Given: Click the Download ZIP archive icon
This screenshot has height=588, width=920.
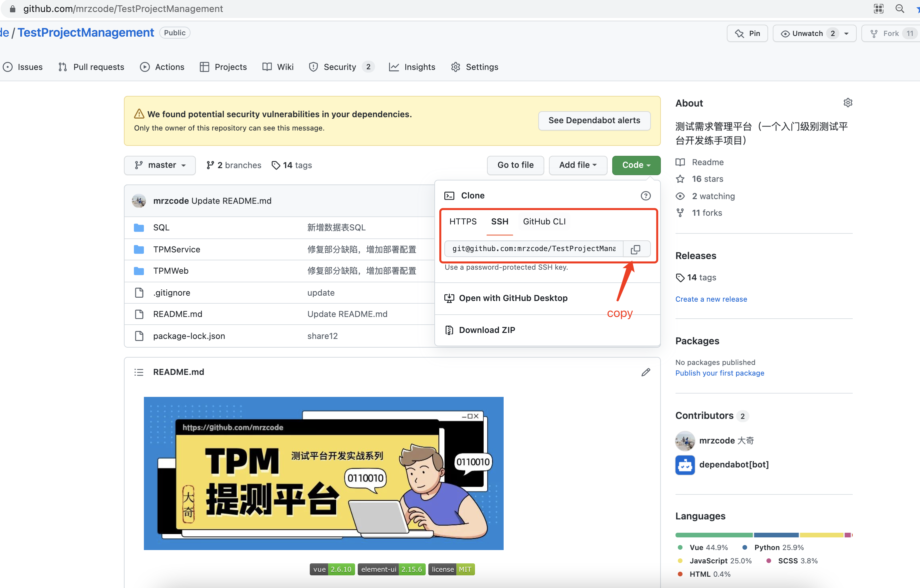Looking at the screenshot, I should [x=449, y=330].
